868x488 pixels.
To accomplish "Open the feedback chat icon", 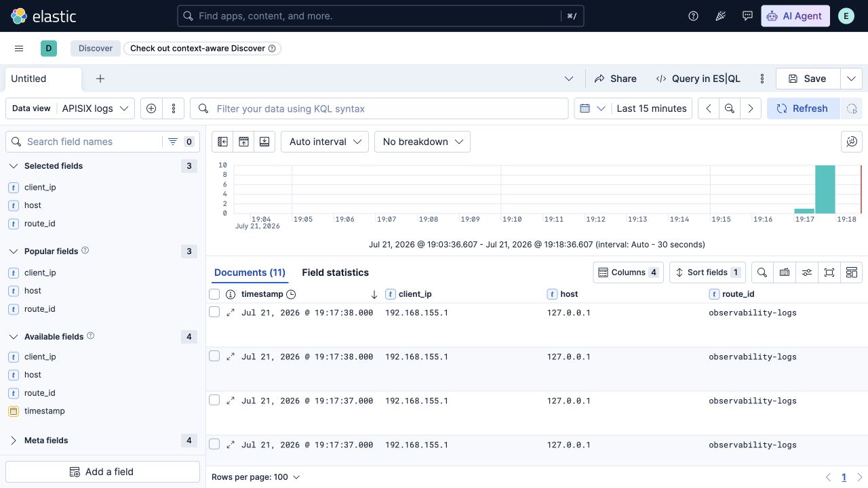I will 747,16.
